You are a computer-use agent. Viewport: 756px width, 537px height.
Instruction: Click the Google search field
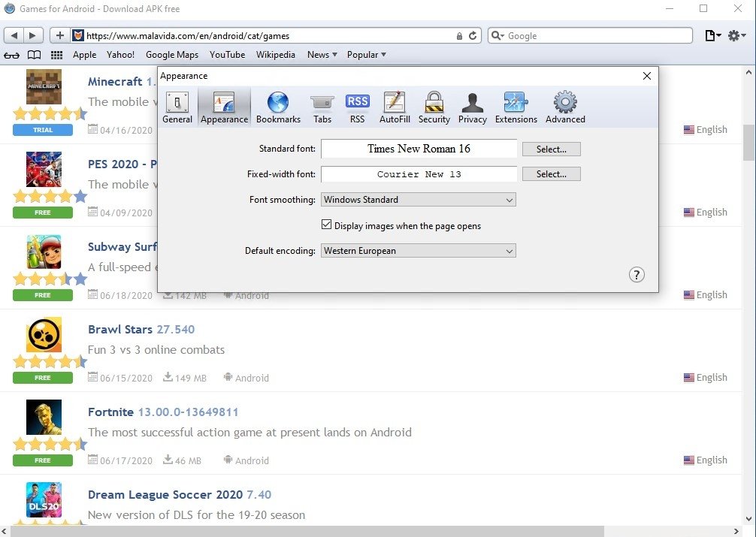tap(590, 35)
